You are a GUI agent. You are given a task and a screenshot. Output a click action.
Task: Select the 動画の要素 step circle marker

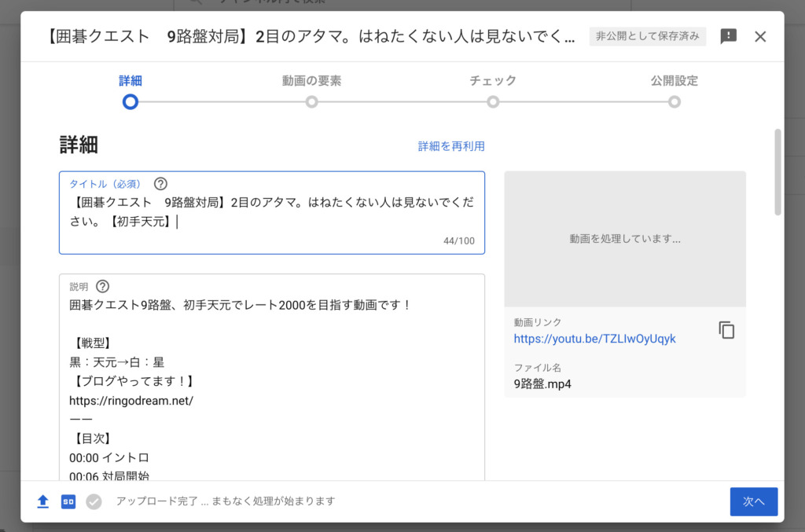point(311,101)
